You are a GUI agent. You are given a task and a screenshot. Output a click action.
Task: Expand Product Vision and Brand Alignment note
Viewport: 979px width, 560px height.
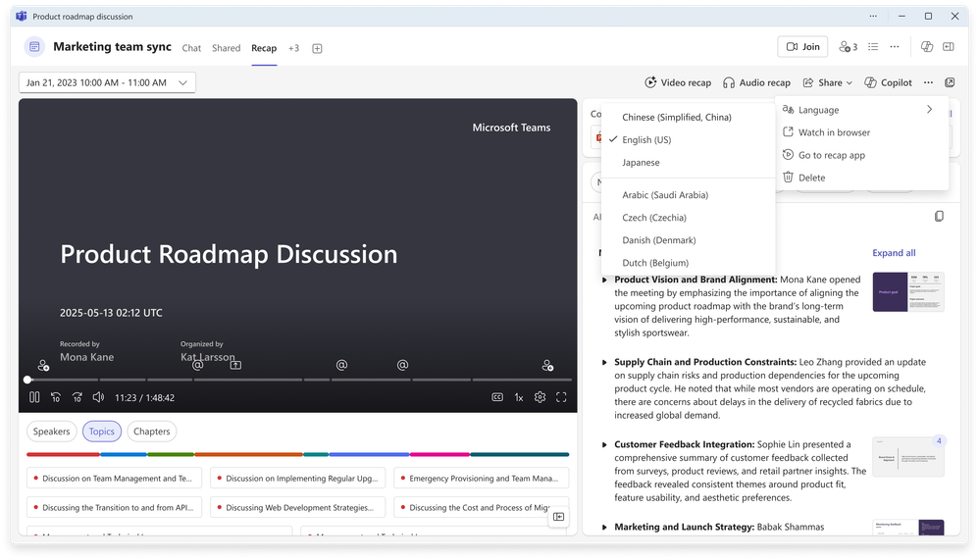pyautogui.click(x=604, y=280)
